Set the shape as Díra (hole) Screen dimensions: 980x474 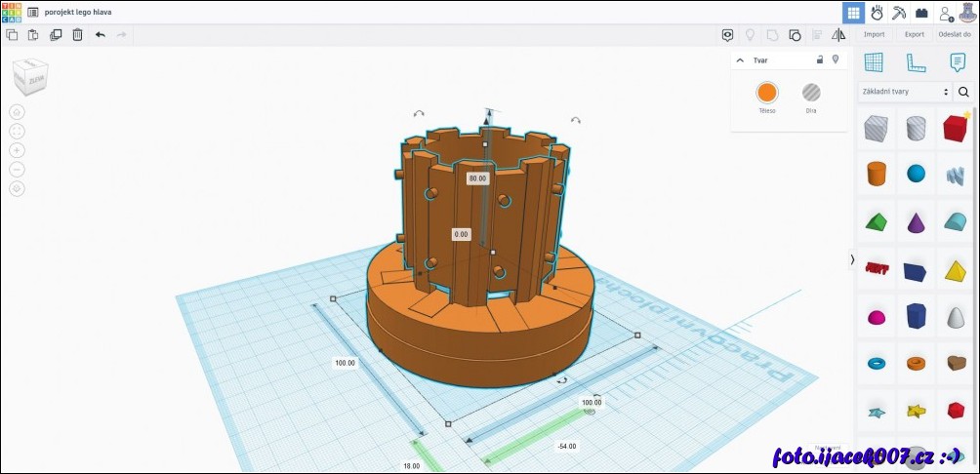click(x=811, y=93)
